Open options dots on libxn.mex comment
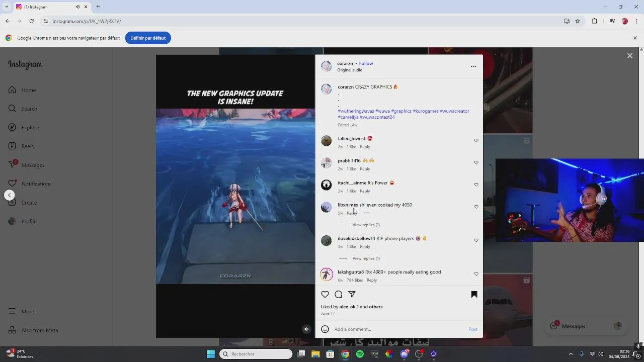The width and height of the screenshot is (644, 362). point(367,213)
